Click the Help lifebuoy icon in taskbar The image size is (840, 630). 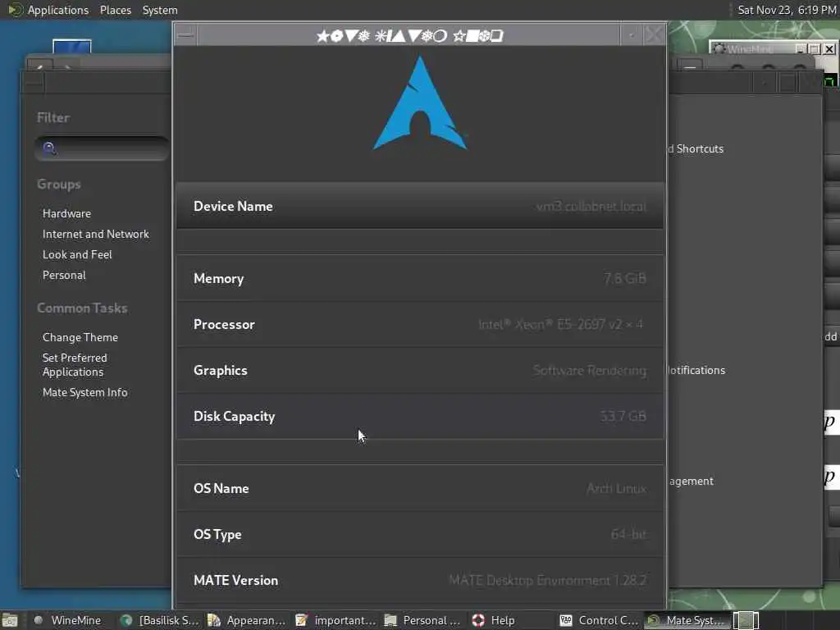tap(478, 620)
